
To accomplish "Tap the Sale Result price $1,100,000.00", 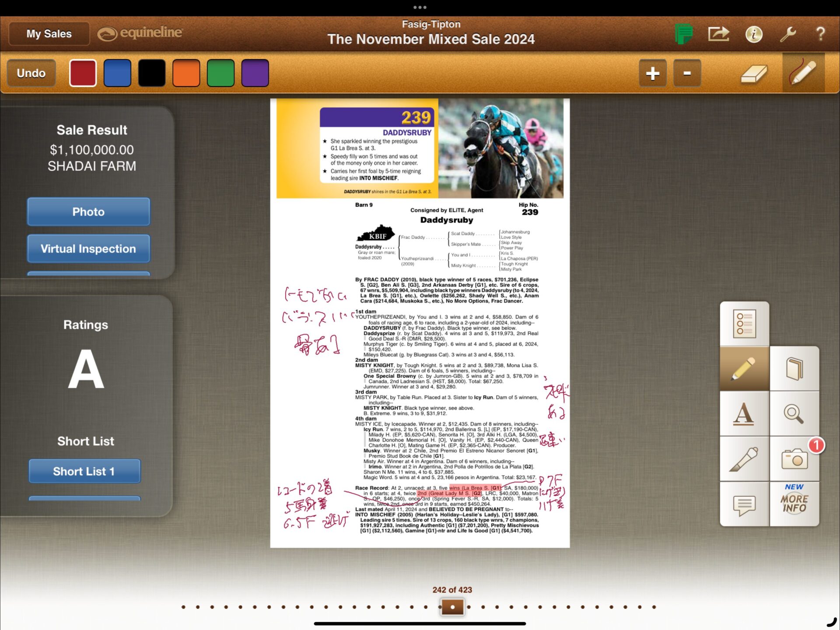I will click(92, 150).
